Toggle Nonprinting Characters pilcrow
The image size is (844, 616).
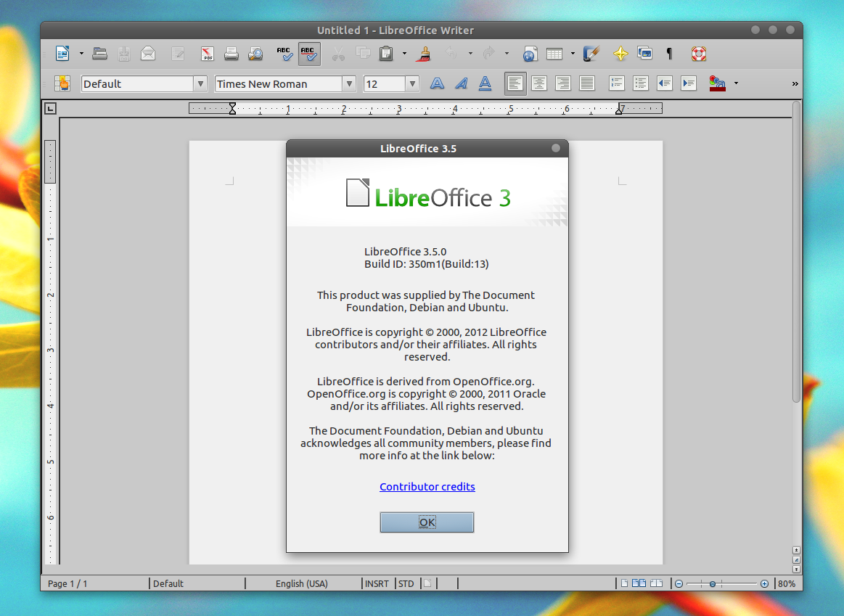[x=669, y=53]
